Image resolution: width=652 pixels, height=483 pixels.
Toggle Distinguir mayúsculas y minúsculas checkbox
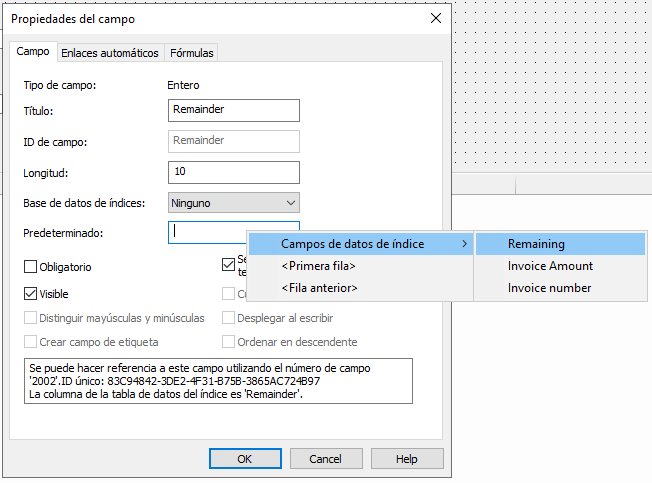click(30, 318)
